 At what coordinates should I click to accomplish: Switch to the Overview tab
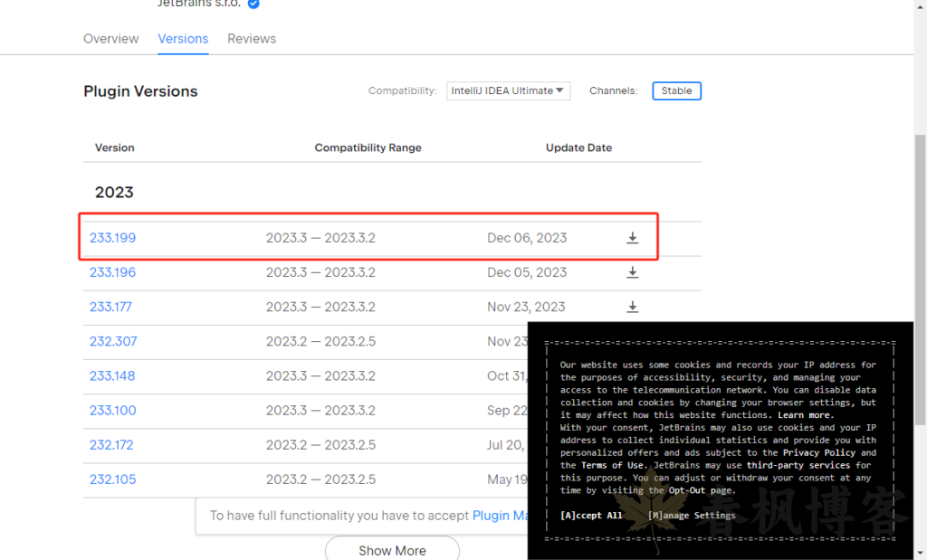click(111, 39)
